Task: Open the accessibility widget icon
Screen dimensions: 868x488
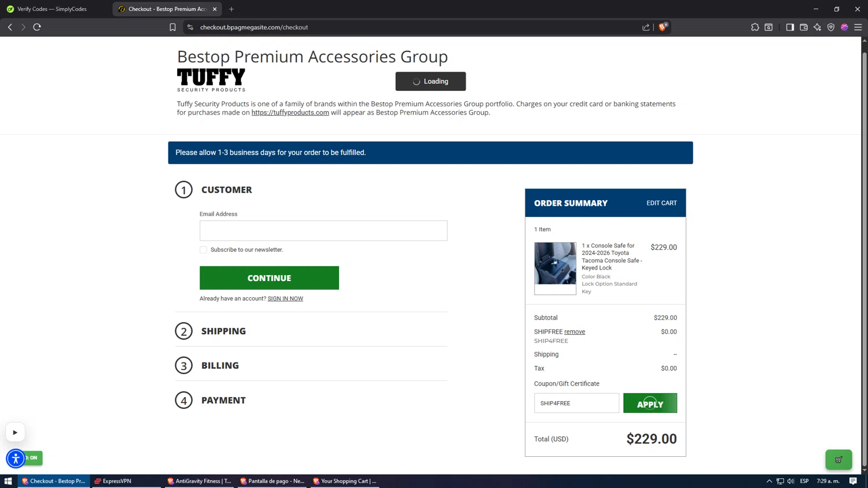Action: click(x=16, y=459)
